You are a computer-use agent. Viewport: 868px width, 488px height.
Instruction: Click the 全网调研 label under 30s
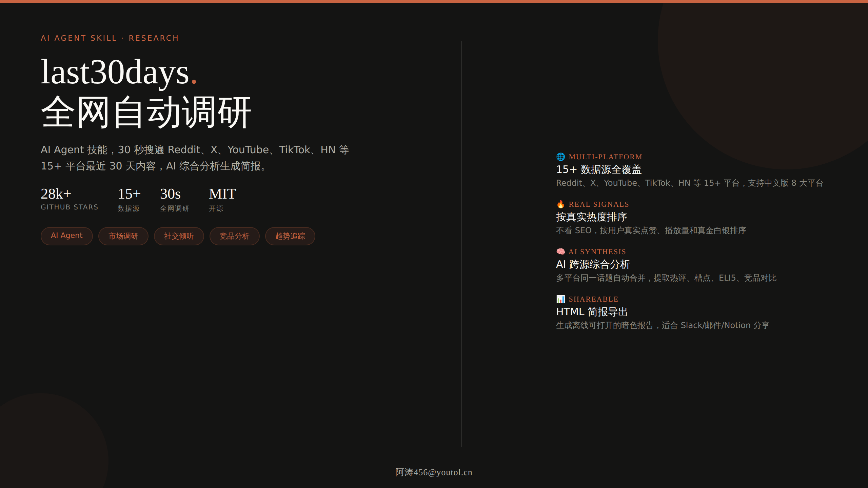coord(175,208)
